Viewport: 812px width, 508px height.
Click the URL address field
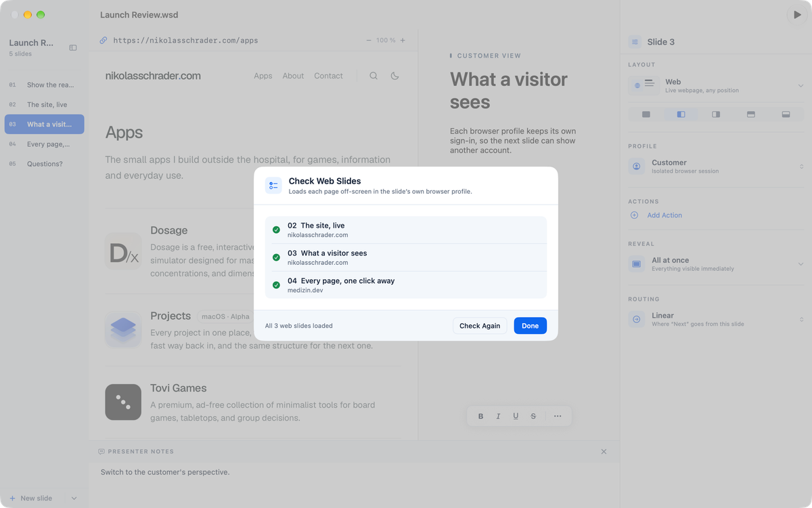(x=185, y=41)
